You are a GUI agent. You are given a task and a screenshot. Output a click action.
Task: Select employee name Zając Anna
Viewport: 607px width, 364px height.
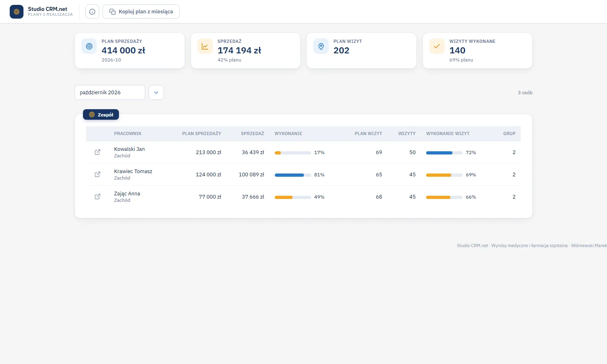(127, 194)
